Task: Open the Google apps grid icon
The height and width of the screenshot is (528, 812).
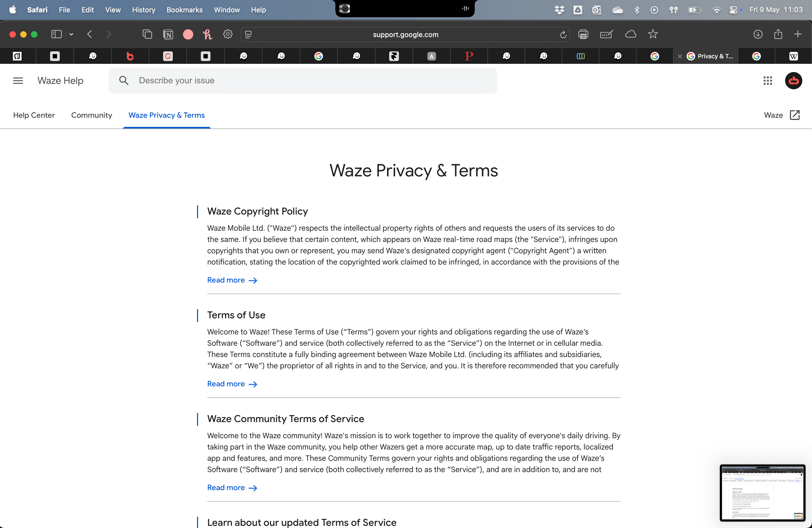Action: pyautogui.click(x=768, y=81)
